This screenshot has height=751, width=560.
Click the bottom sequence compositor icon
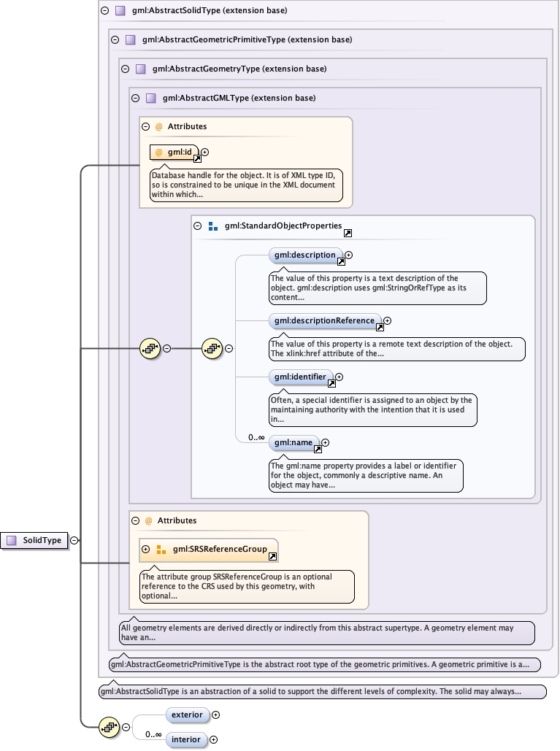pos(110,727)
